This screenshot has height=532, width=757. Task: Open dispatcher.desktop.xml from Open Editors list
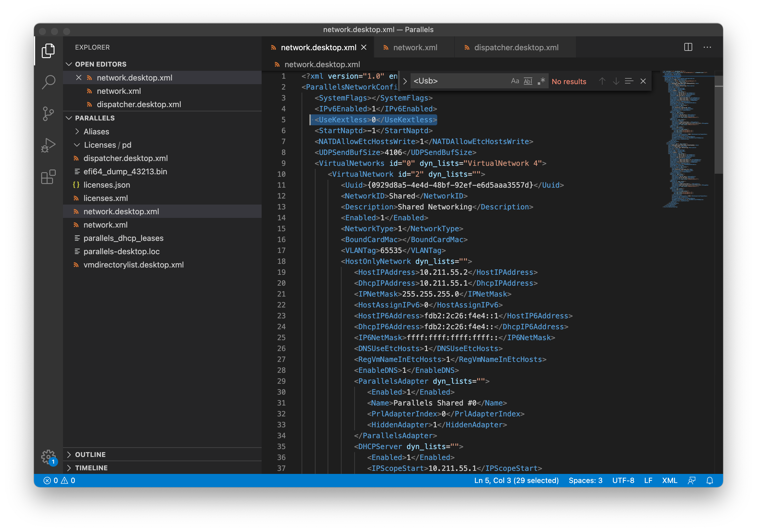(162, 104)
